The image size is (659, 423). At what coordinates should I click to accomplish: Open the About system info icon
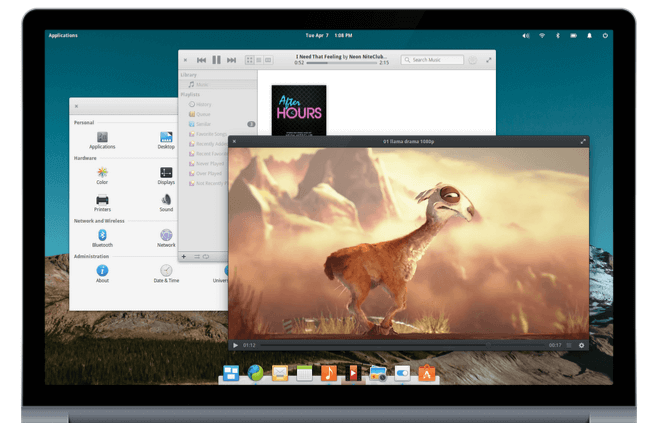point(102,271)
